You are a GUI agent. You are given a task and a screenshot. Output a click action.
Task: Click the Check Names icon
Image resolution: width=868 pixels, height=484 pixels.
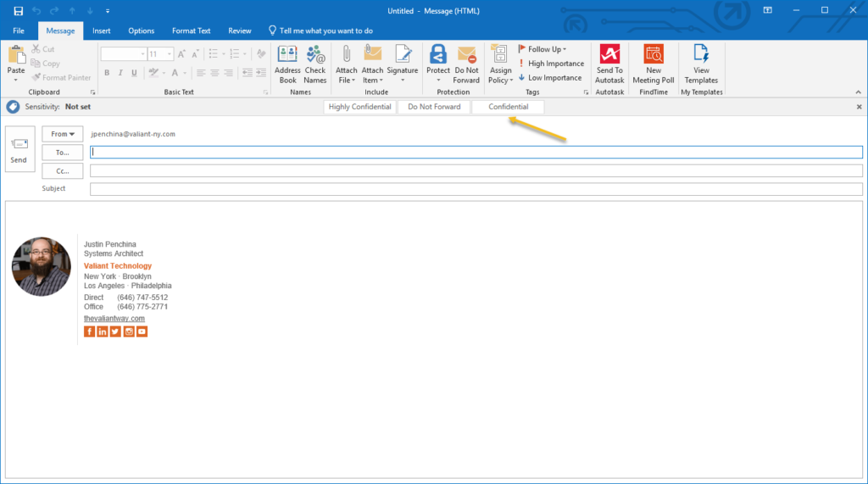point(315,64)
